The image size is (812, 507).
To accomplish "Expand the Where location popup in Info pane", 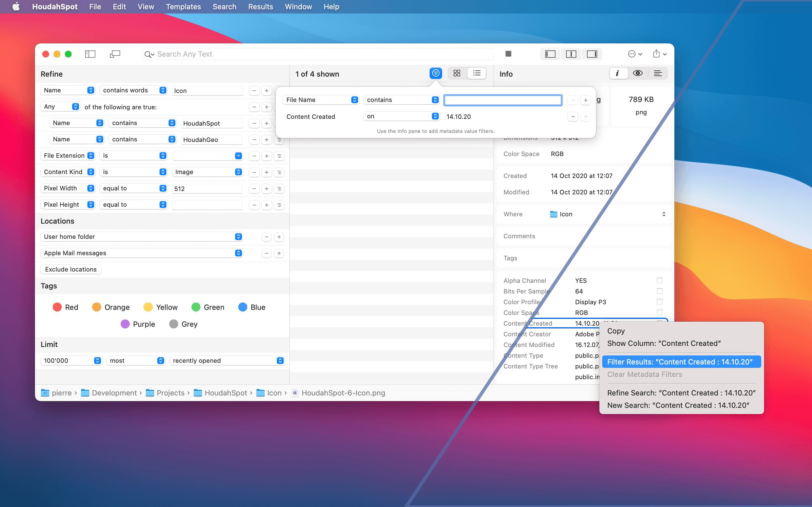I will tap(664, 214).
